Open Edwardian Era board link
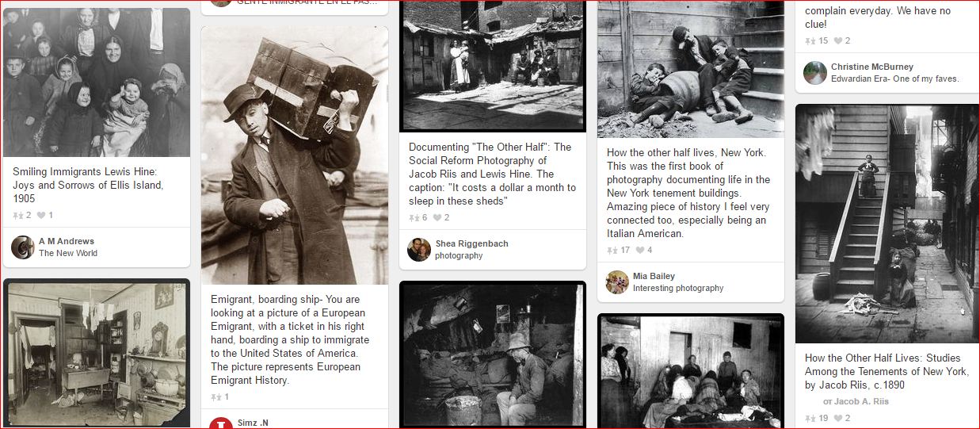Image resolution: width=980 pixels, height=429 pixels. (895, 79)
